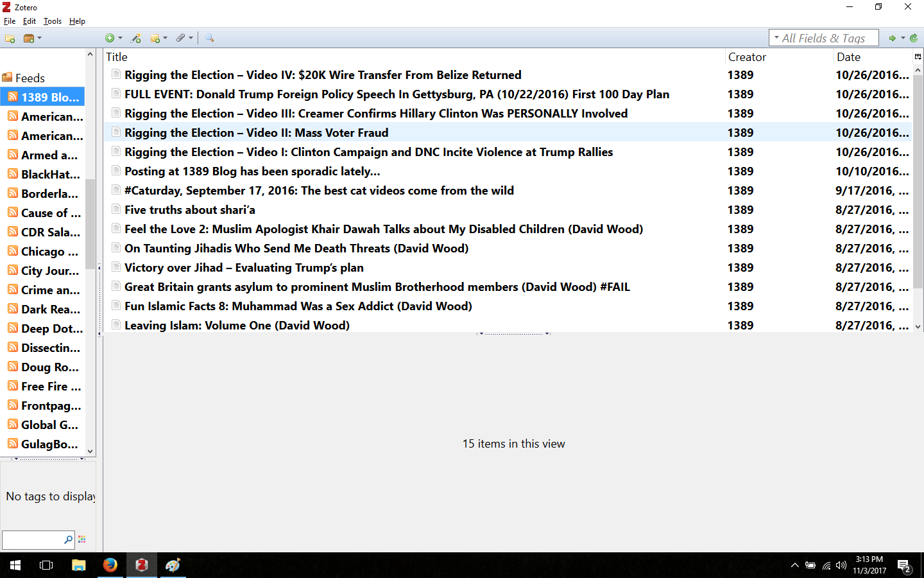Click the New Library box icon
The image size is (924, 578).
[x=29, y=39]
